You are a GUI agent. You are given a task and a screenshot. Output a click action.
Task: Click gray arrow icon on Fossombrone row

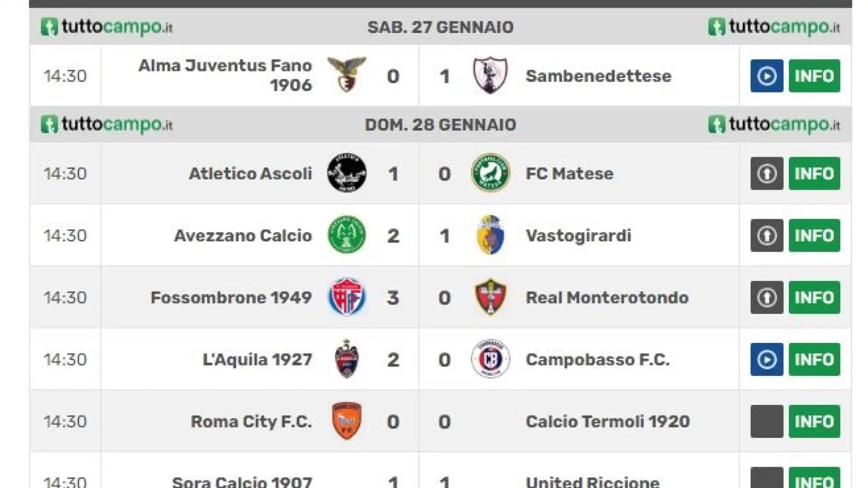767,297
